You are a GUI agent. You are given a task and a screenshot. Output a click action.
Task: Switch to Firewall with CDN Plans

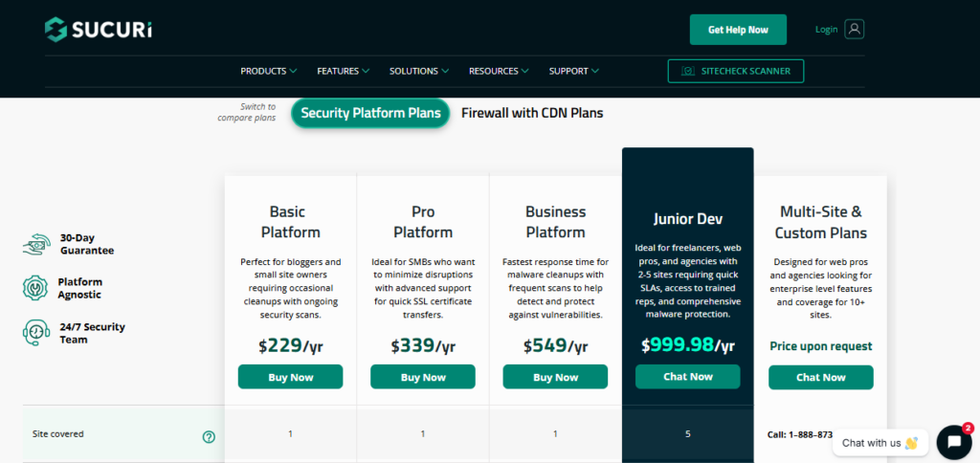532,113
